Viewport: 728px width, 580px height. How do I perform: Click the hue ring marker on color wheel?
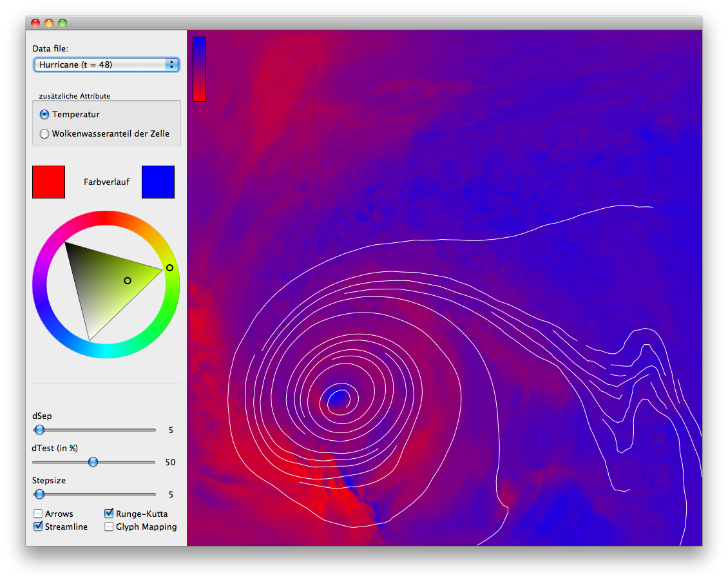(169, 267)
